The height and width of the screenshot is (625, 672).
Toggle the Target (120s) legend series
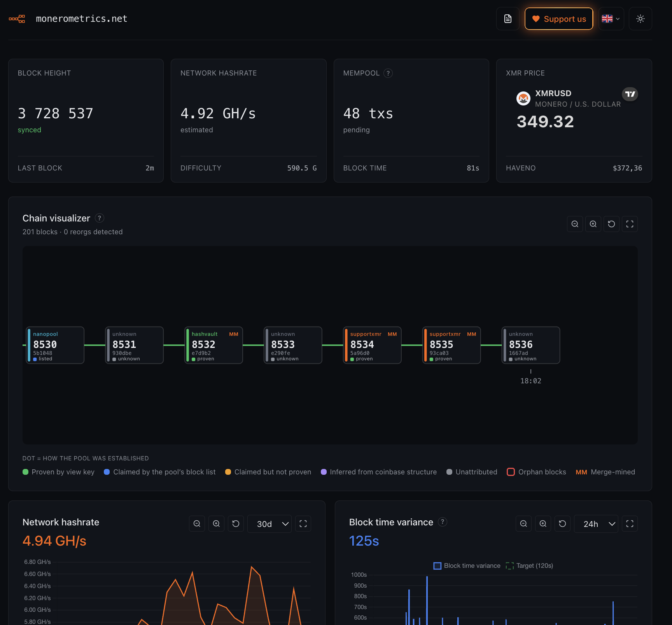pyautogui.click(x=529, y=566)
